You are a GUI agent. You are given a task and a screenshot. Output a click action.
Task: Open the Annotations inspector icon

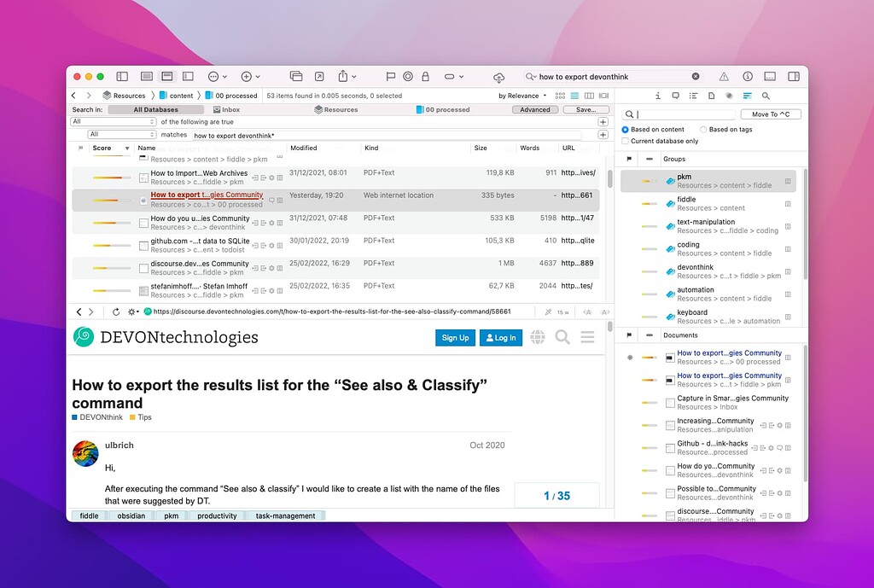(x=675, y=96)
